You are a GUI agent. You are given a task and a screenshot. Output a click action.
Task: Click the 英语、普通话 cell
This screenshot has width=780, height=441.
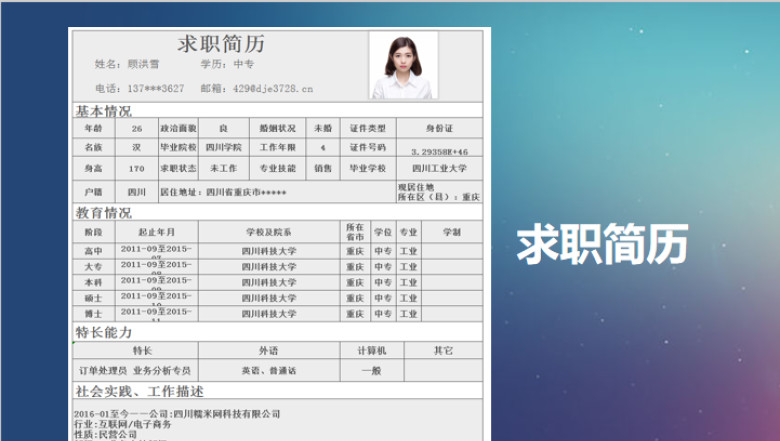269,370
